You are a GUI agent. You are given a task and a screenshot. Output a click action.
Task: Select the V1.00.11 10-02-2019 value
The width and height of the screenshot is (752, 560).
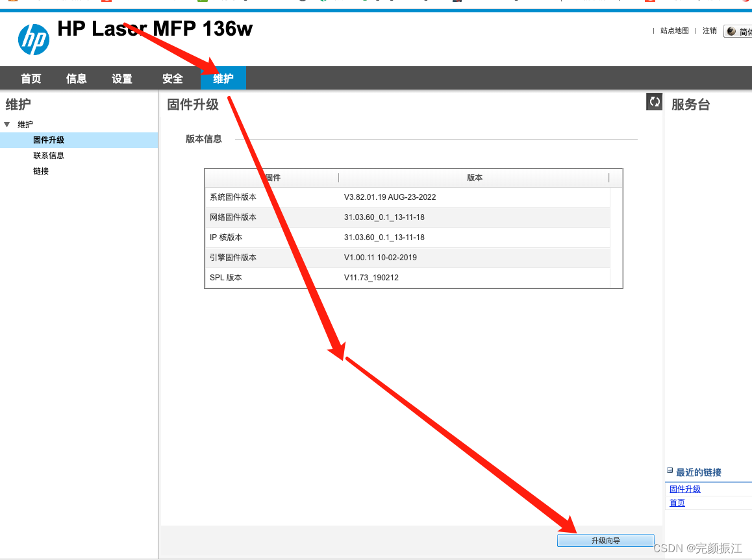[381, 257]
